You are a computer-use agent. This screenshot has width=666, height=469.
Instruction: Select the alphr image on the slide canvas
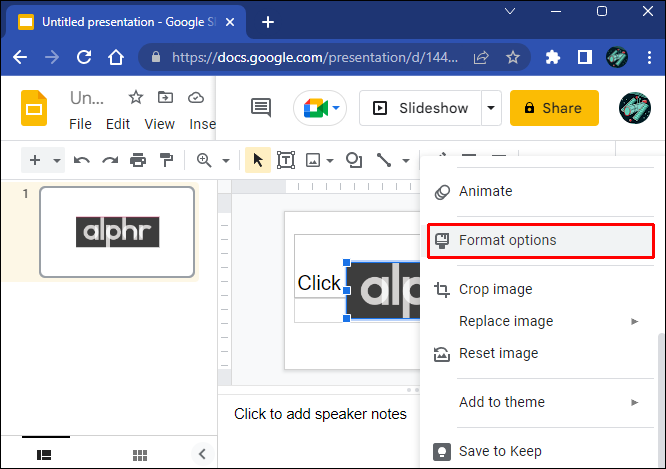(x=383, y=291)
